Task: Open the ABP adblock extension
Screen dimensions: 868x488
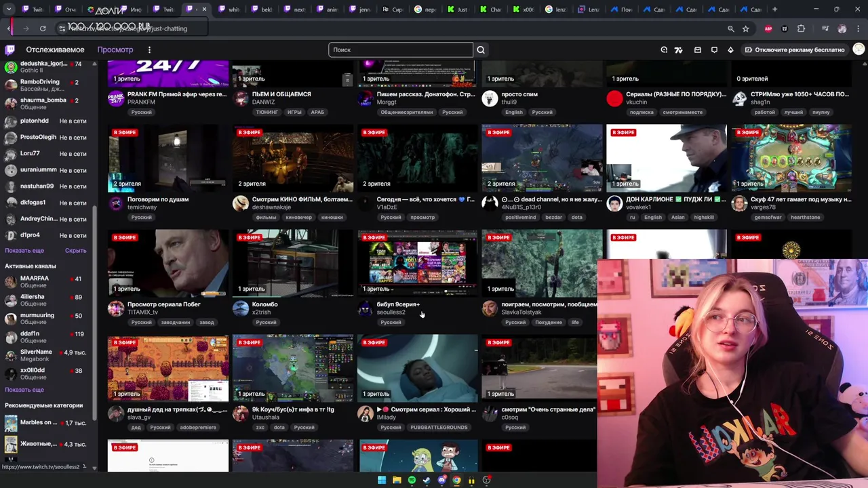Action: [768, 28]
